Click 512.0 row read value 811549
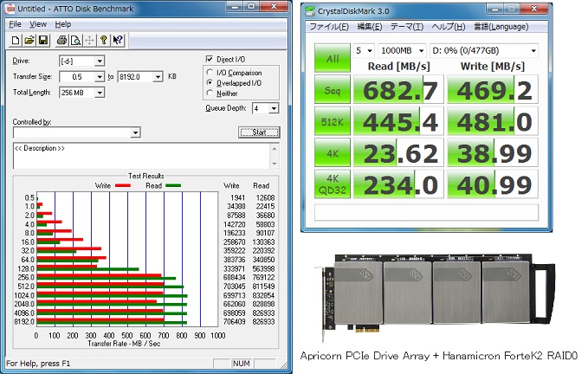588x374 pixels. pyautogui.click(x=263, y=287)
